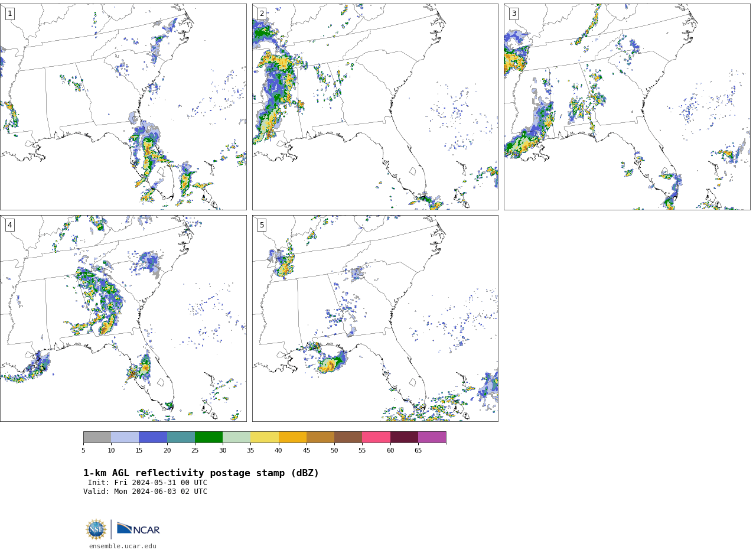This screenshot has width=756, height=553.
Task: Click the orange 40-45 dBZ swatch
Action: pos(292,437)
